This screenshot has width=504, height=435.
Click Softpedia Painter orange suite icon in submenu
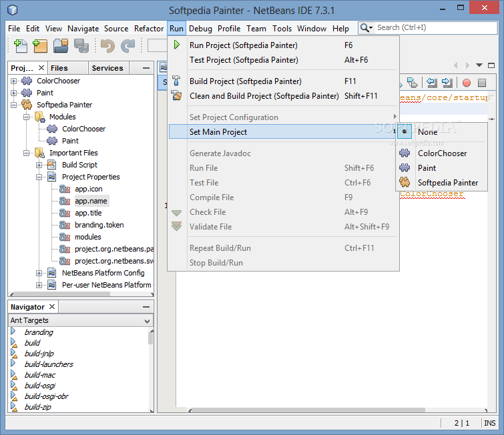pos(405,182)
